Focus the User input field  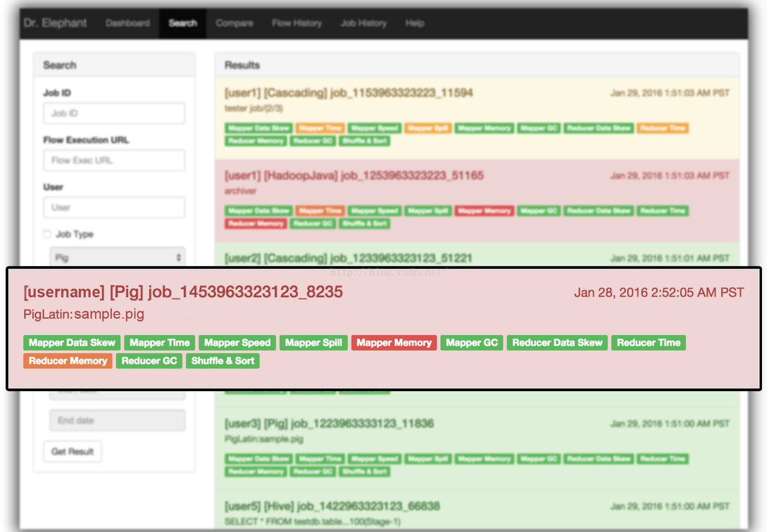[x=114, y=208]
